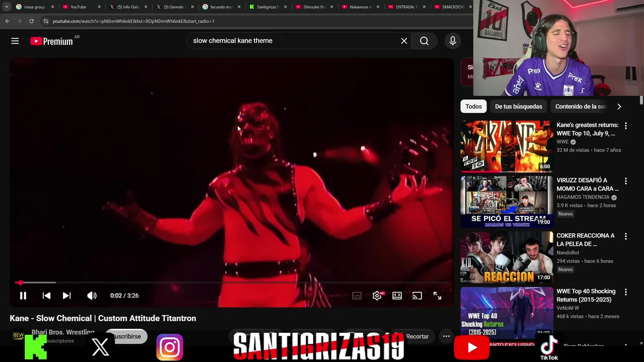Open the player settings gear
Viewport: 644px width, 362px height.
pos(377,296)
